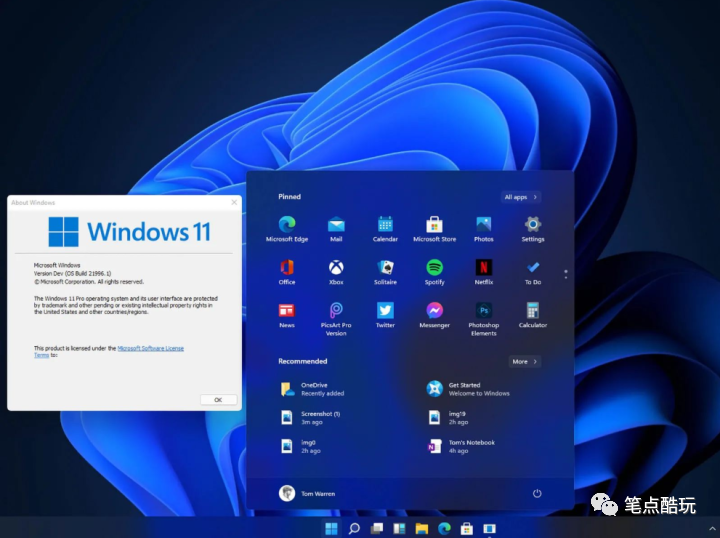Launch the Mail app

[x=336, y=225]
